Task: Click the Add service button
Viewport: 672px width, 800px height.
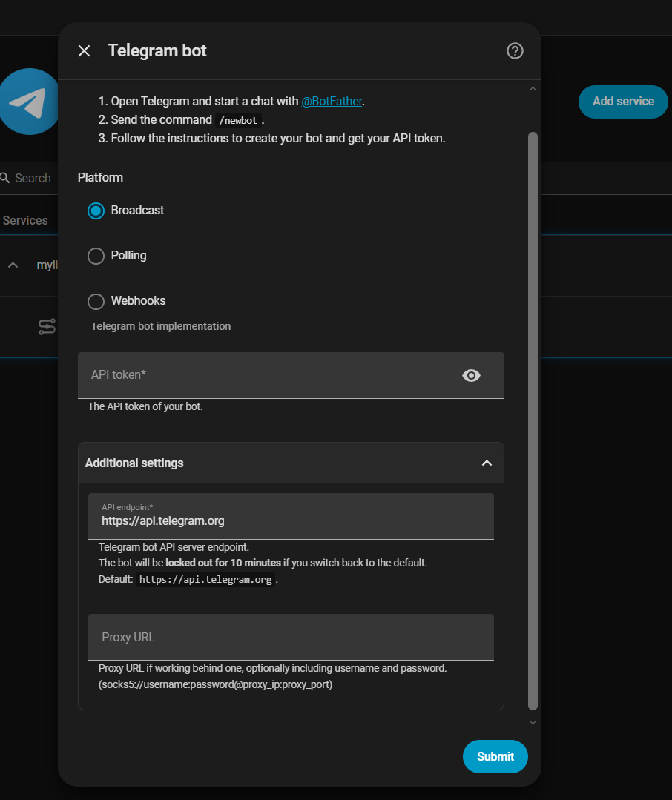Action: tap(623, 102)
